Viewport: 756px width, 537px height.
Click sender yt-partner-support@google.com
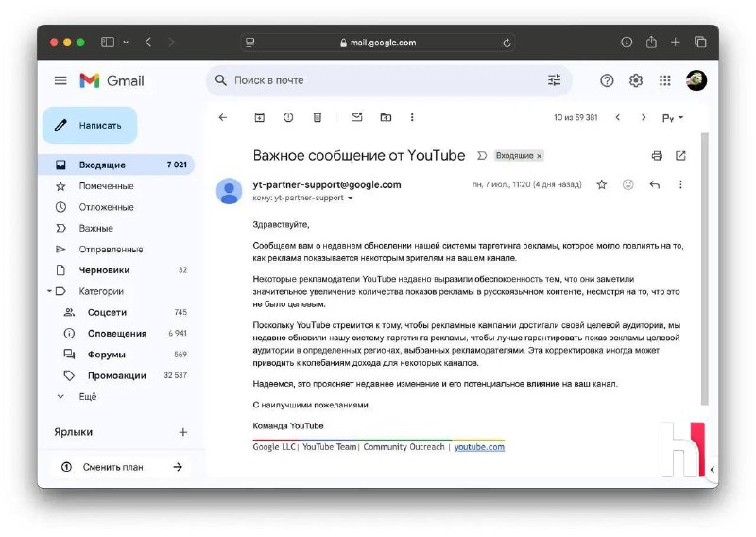[x=327, y=184]
